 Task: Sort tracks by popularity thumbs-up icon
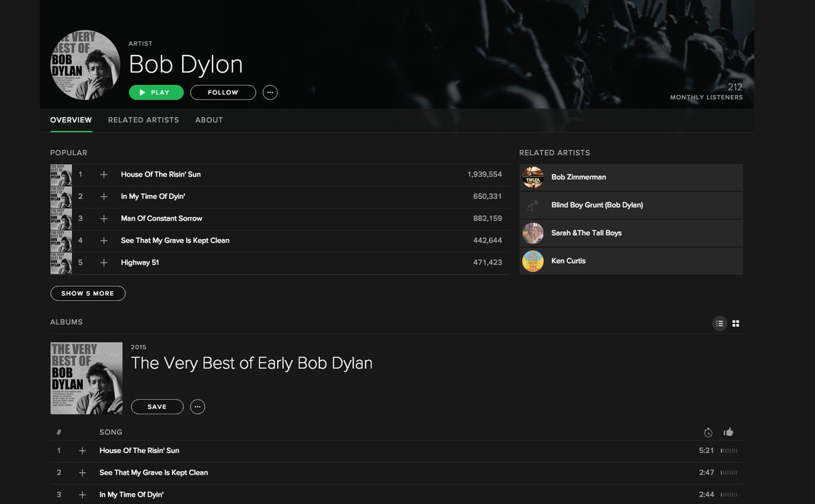729,432
